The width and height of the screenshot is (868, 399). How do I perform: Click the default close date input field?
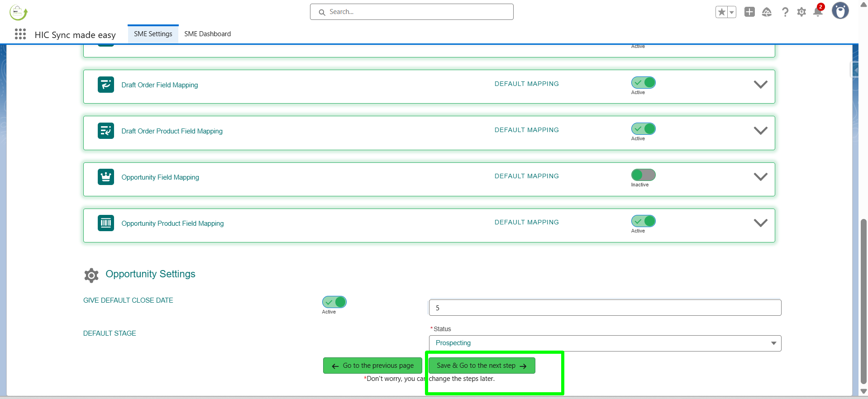tap(605, 308)
